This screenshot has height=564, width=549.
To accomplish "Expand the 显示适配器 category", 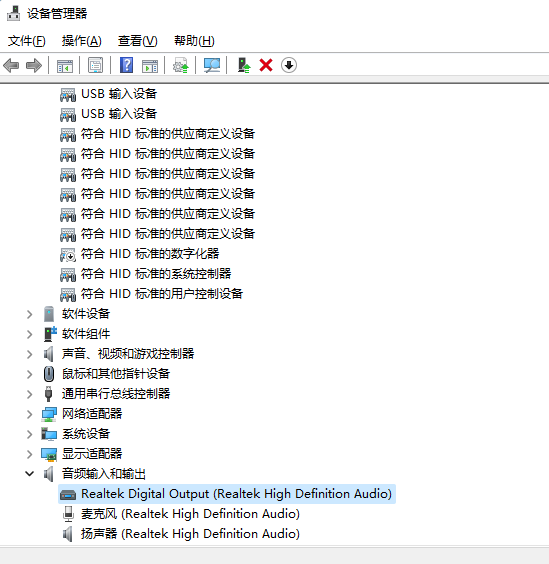I will [30, 454].
